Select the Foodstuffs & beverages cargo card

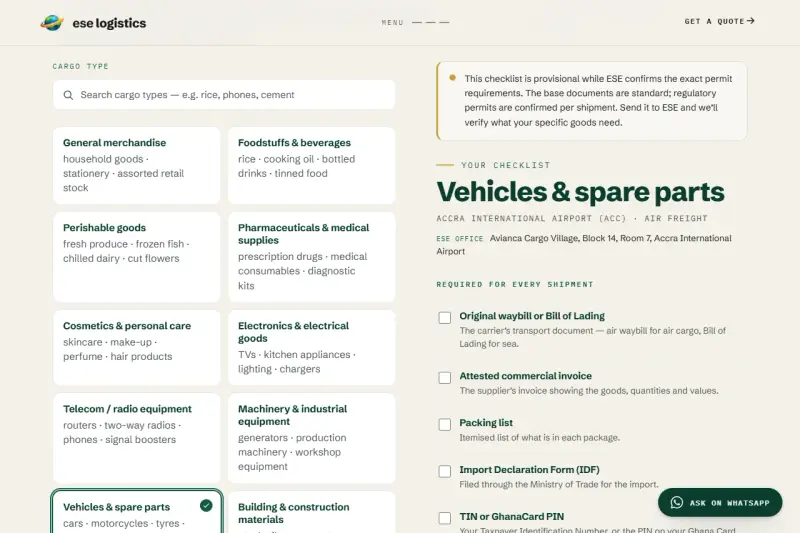point(312,165)
